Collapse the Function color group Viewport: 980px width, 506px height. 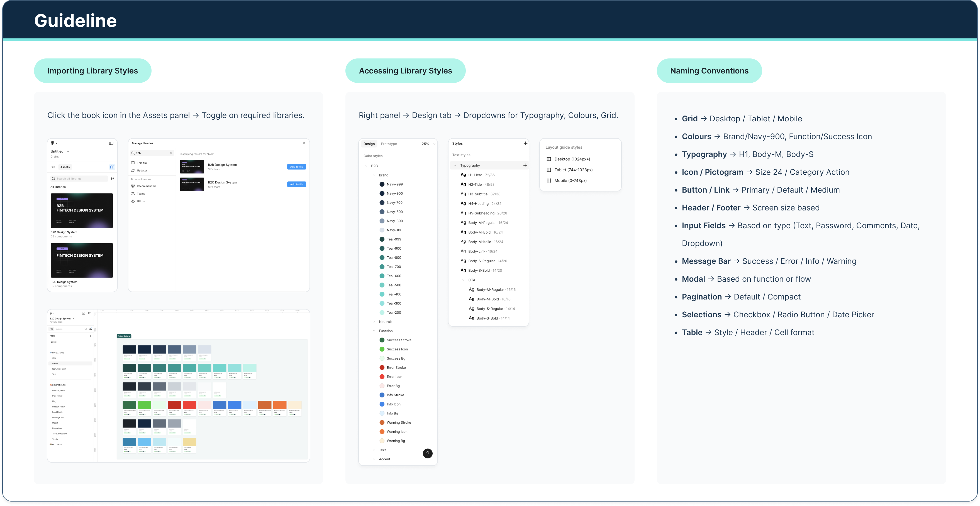tap(374, 331)
